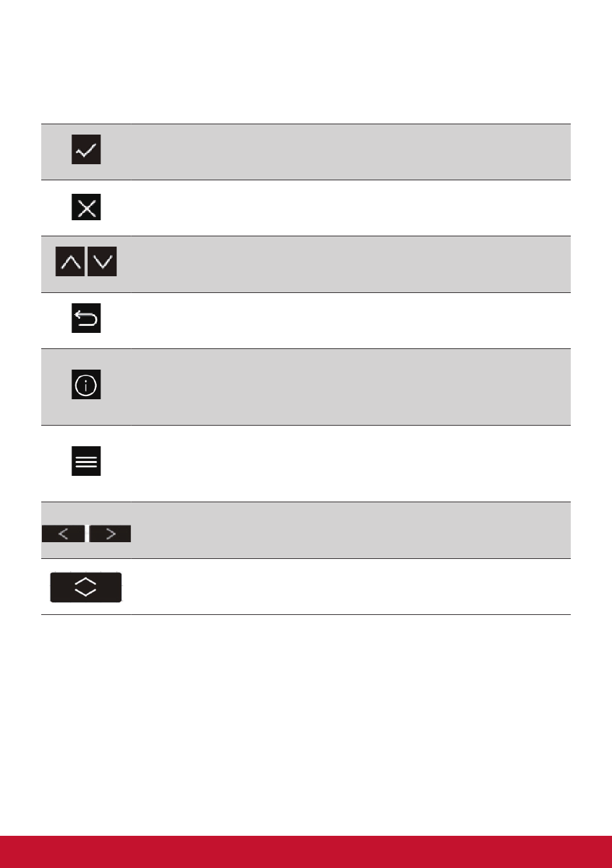The width and height of the screenshot is (612, 868).
Task: Click the blank gray cell beside the information icon
Action: pyautogui.click(x=350, y=387)
